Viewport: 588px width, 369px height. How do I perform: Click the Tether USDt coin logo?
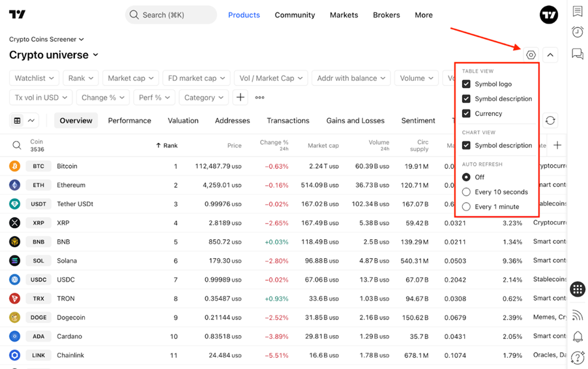click(14, 204)
